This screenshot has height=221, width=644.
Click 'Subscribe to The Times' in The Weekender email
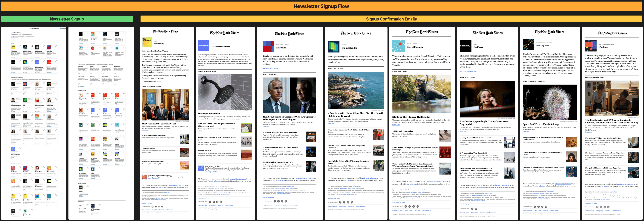pyautogui.click(x=333, y=198)
